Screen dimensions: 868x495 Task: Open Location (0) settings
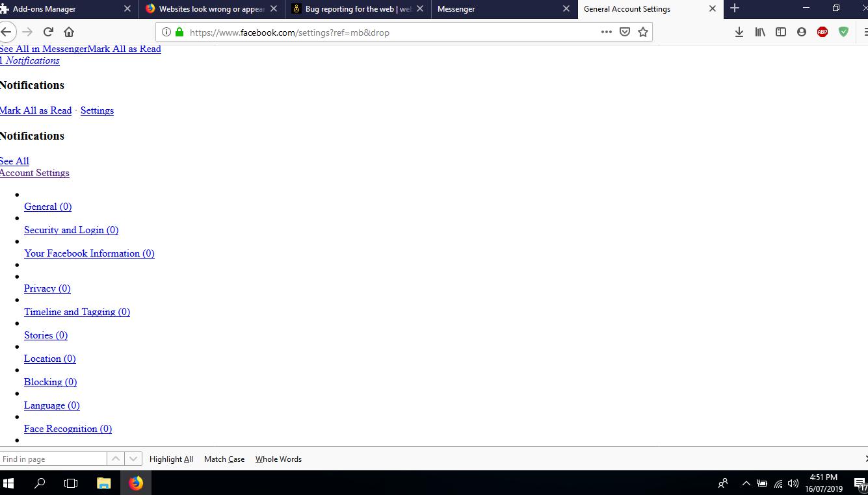click(x=49, y=359)
